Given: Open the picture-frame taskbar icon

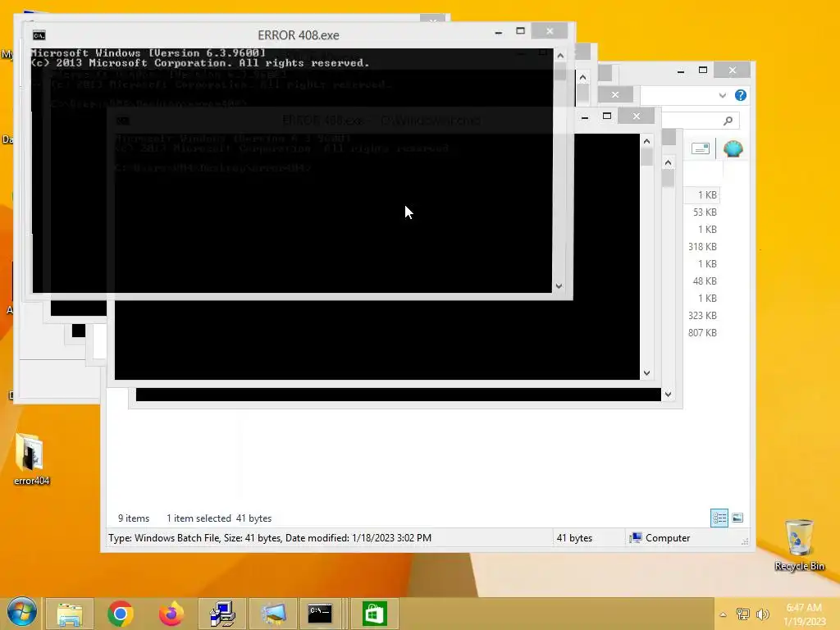Looking at the screenshot, I should (x=272, y=614).
